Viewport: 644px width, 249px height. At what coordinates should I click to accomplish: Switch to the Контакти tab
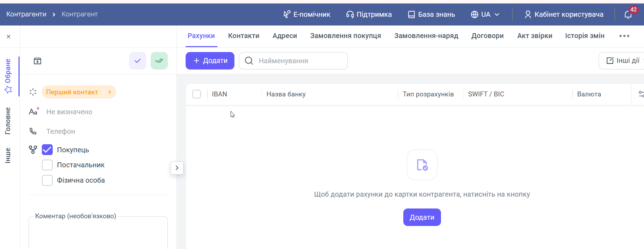click(x=244, y=36)
